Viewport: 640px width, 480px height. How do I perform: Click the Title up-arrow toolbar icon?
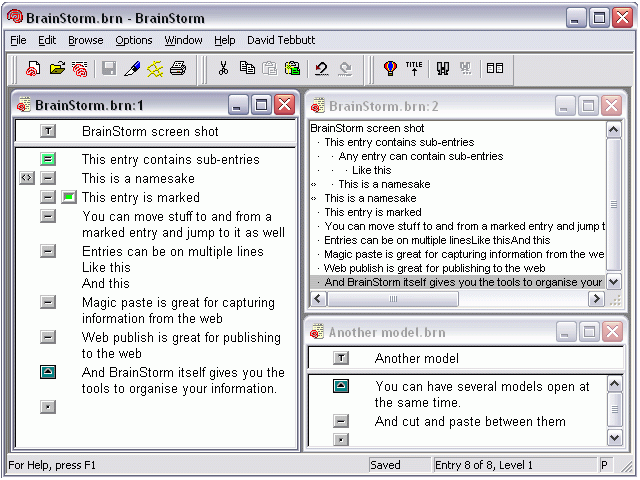point(414,68)
